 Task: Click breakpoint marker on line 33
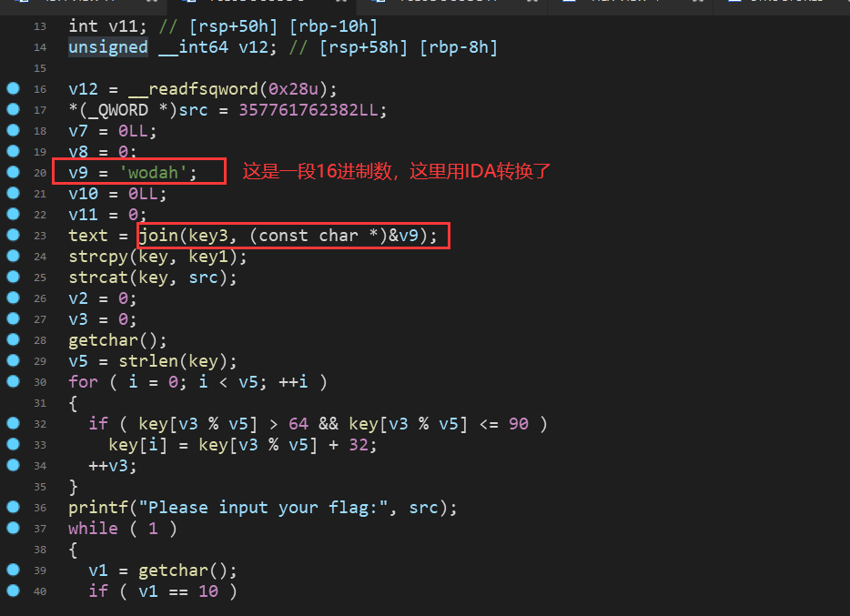coord(13,444)
